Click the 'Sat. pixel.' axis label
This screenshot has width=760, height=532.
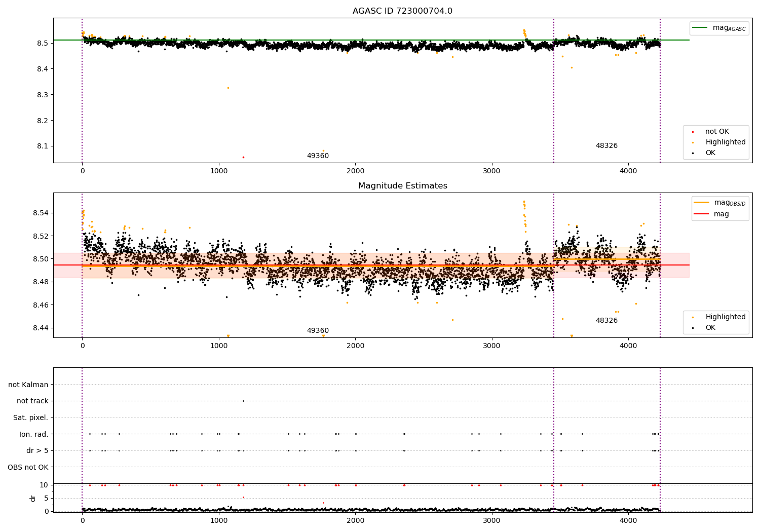pyautogui.click(x=31, y=418)
